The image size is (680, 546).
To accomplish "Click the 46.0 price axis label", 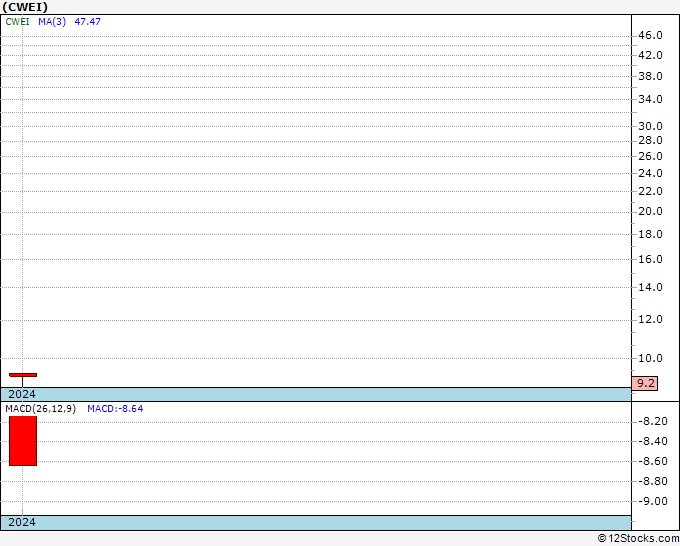I will (x=651, y=36).
